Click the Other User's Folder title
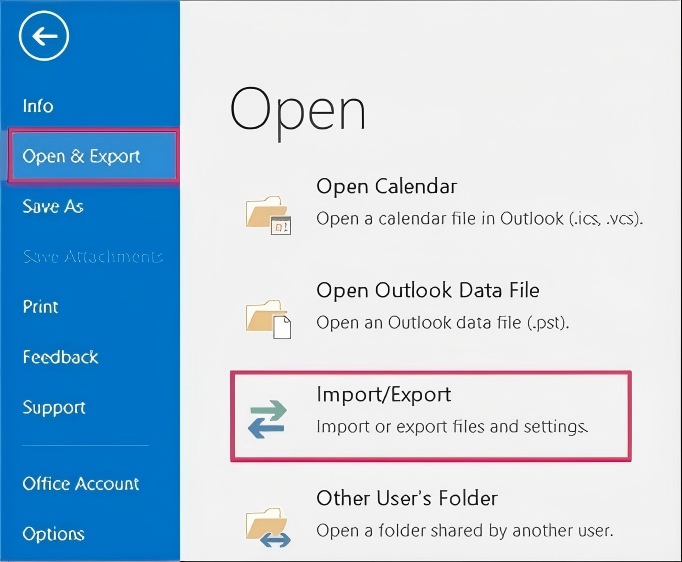 coord(407,498)
